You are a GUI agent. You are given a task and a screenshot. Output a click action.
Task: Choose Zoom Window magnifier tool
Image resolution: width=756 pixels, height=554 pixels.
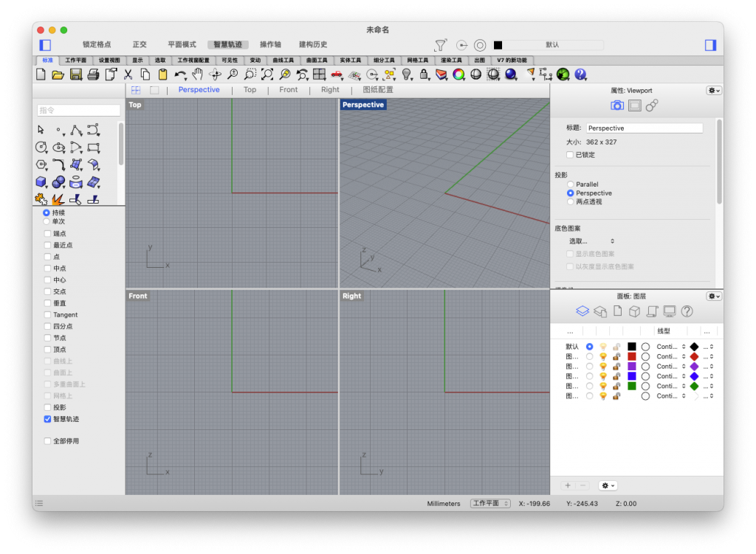[250, 75]
